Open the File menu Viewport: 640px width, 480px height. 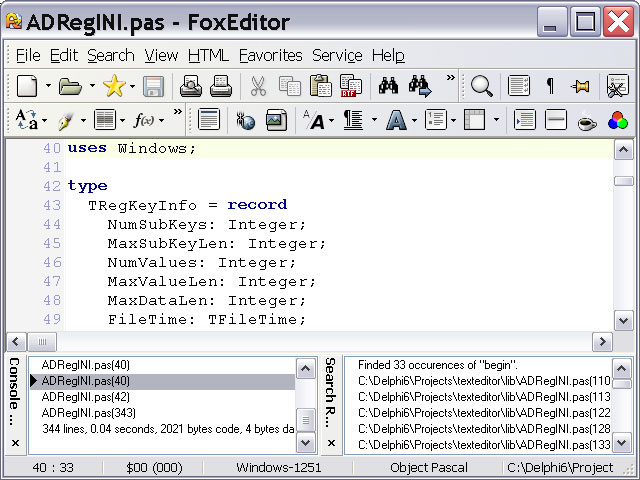click(x=28, y=55)
